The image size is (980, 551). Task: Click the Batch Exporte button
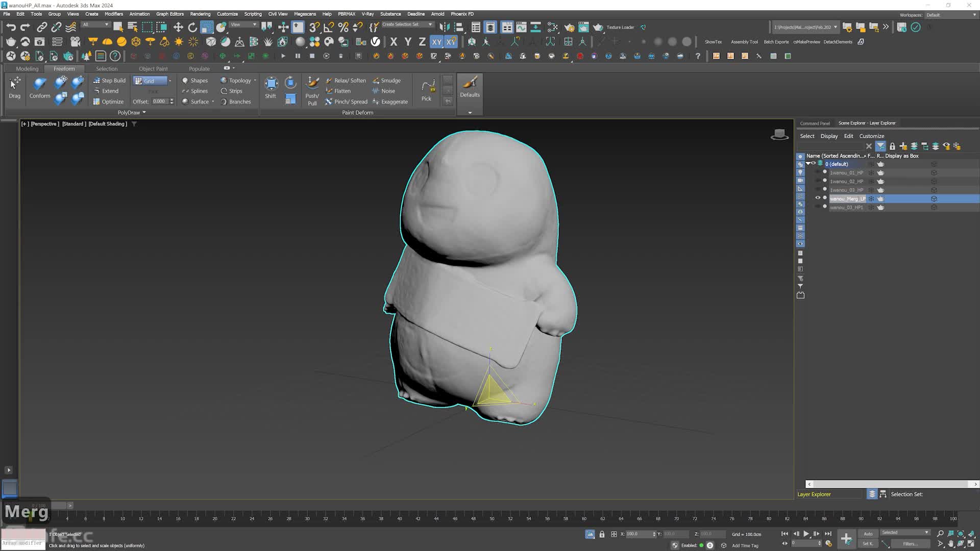click(776, 42)
